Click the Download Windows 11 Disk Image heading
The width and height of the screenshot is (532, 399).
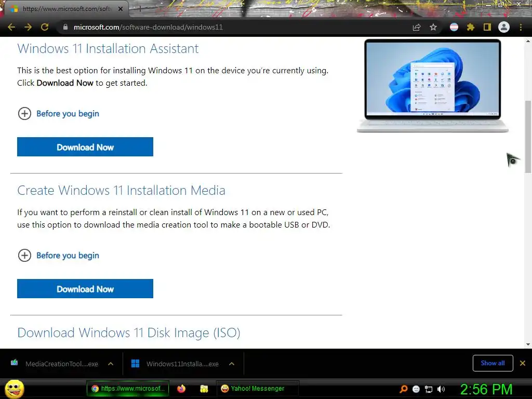(x=129, y=333)
